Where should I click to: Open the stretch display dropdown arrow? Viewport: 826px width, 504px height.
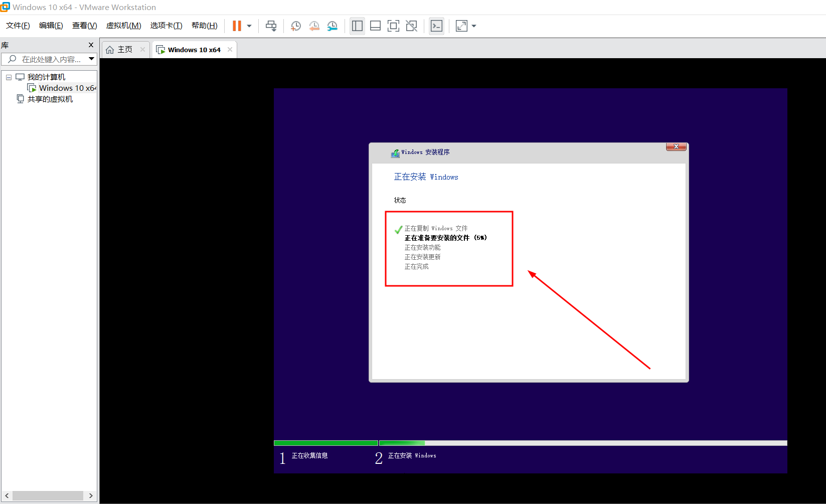[x=474, y=26]
